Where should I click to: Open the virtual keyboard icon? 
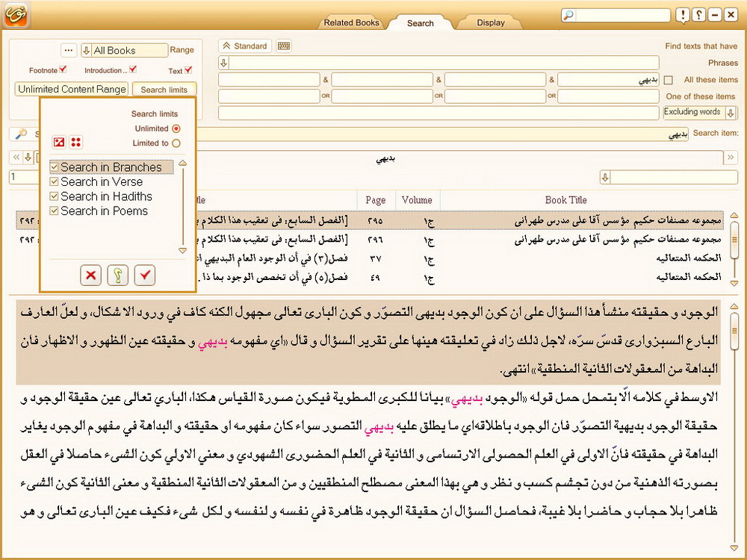coord(283,46)
